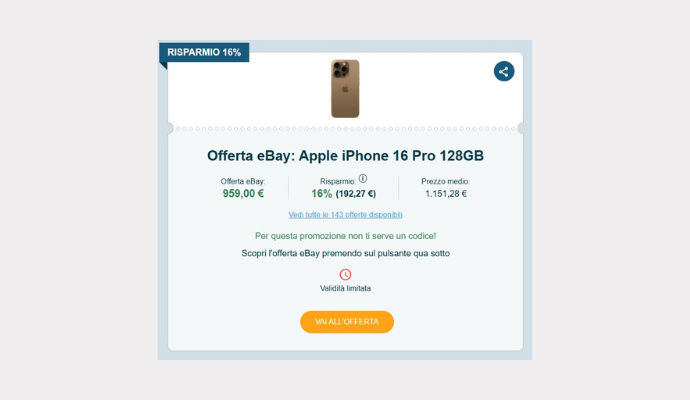
Task: Click the RISPARMIO 16% ribbon badge
Action: coord(204,52)
